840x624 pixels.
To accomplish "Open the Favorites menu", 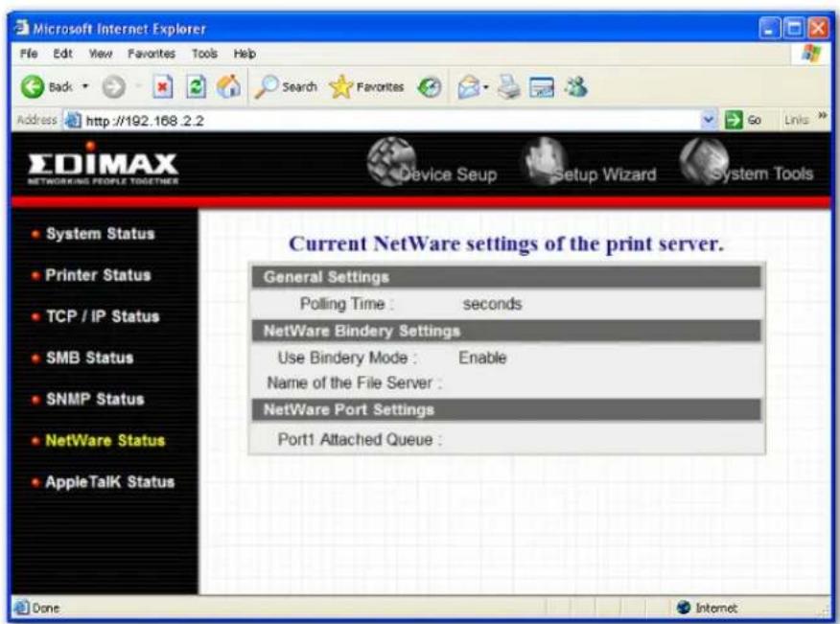I will pyautogui.click(x=152, y=54).
